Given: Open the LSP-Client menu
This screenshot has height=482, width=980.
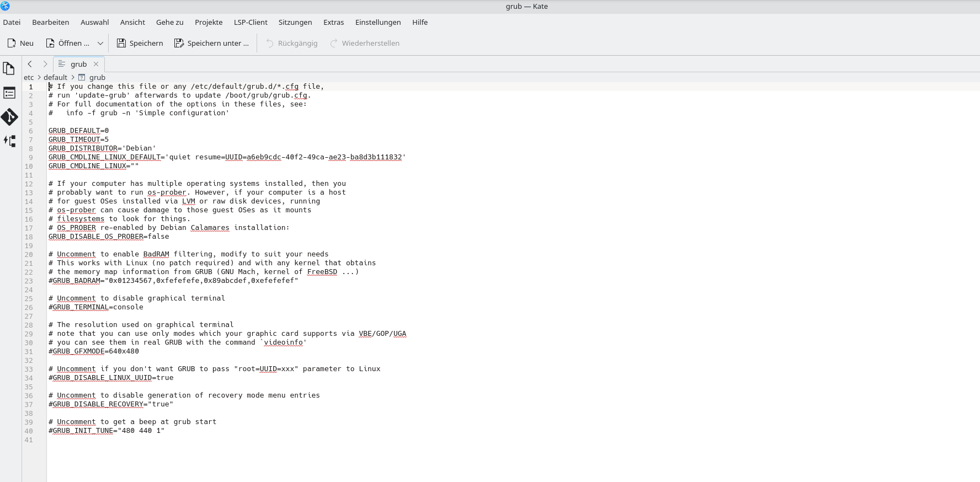Looking at the screenshot, I should click(251, 22).
